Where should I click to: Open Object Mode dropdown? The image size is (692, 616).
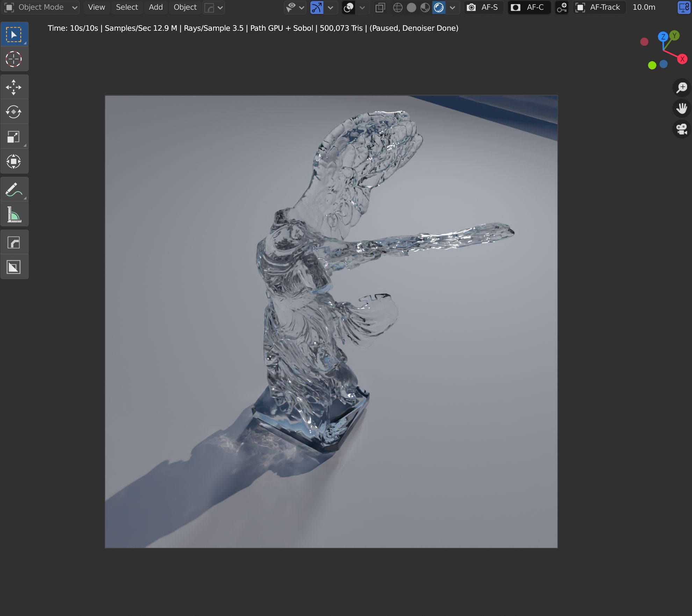pyautogui.click(x=41, y=7)
